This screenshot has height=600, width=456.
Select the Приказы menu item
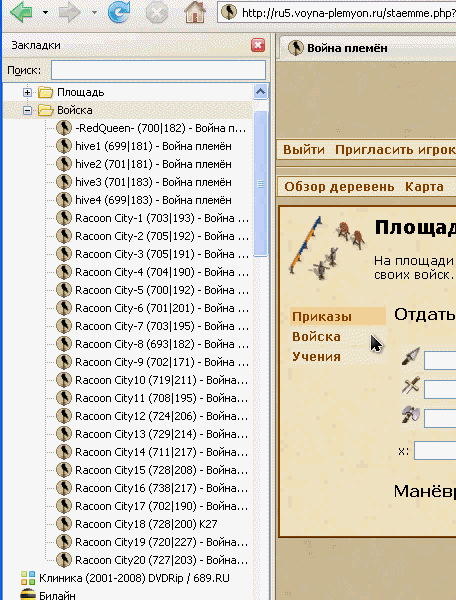point(321,316)
